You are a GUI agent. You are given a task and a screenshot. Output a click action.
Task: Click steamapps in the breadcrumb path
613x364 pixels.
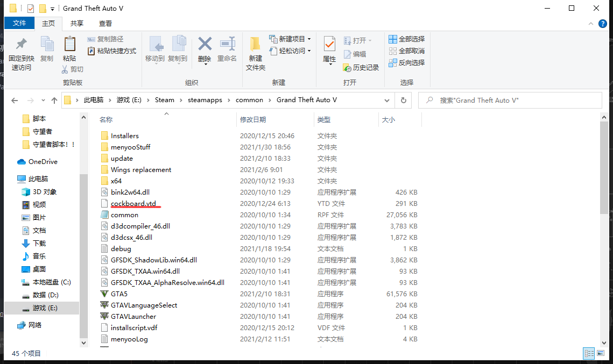(205, 100)
